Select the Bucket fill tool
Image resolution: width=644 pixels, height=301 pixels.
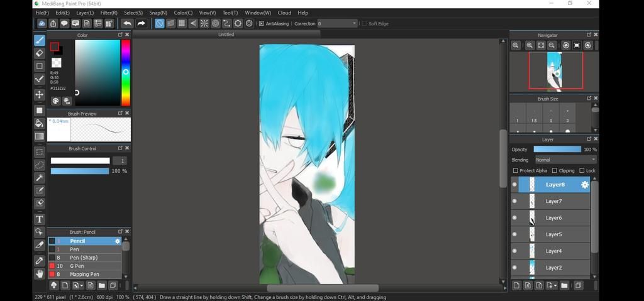40,123
